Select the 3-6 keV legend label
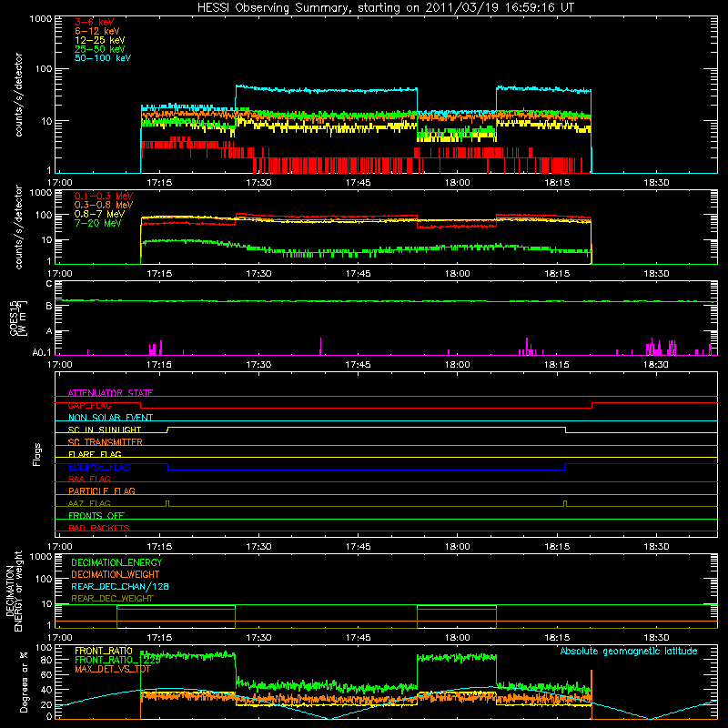Screen dimensions: 728x728 pos(95,22)
